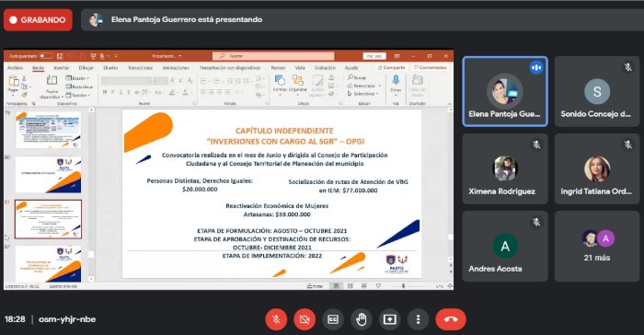This screenshot has height=335, width=644.
Task: Select Ximena Rodriguez's participant tile
Action: (x=505, y=168)
